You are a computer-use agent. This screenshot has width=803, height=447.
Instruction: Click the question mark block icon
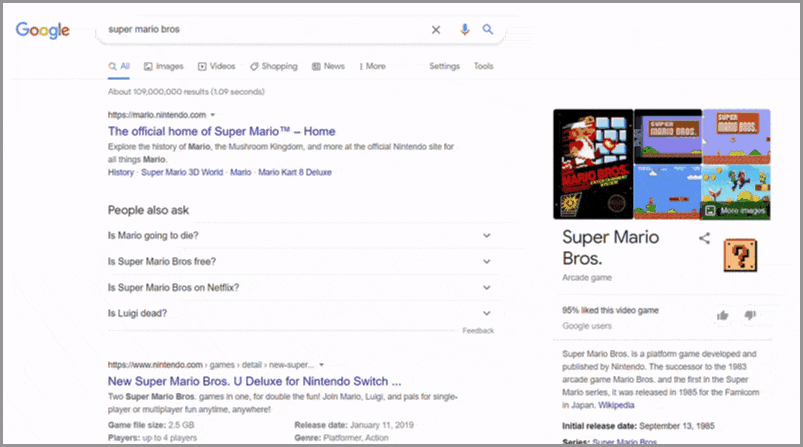tap(740, 255)
